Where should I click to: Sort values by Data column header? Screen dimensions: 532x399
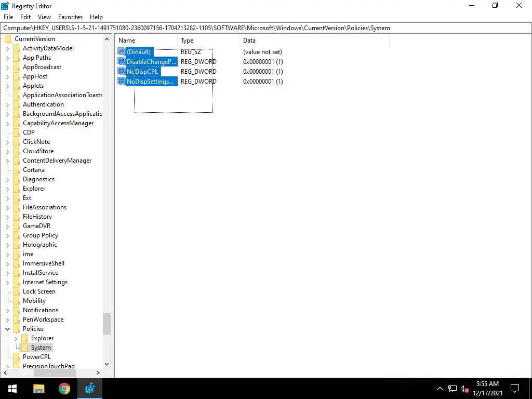[x=314, y=41]
